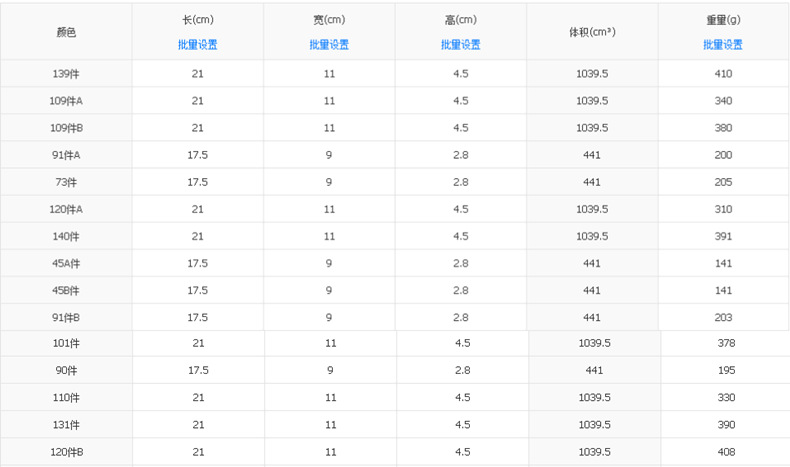
Task: Select the 120件B row label
Action: click(67, 452)
